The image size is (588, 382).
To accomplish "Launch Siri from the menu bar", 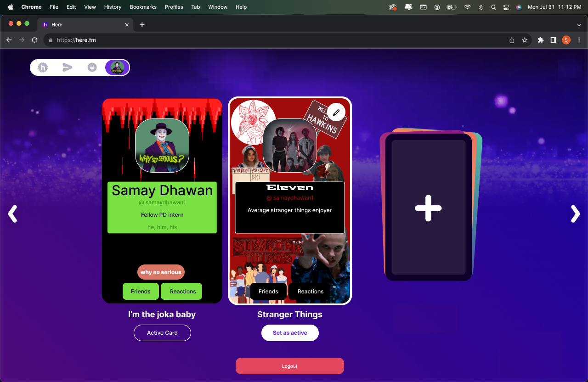I will coord(519,7).
